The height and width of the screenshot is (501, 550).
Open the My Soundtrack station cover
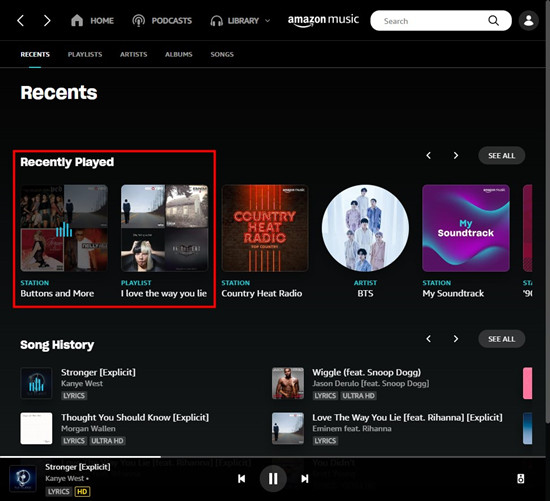(x=466, y=228)
